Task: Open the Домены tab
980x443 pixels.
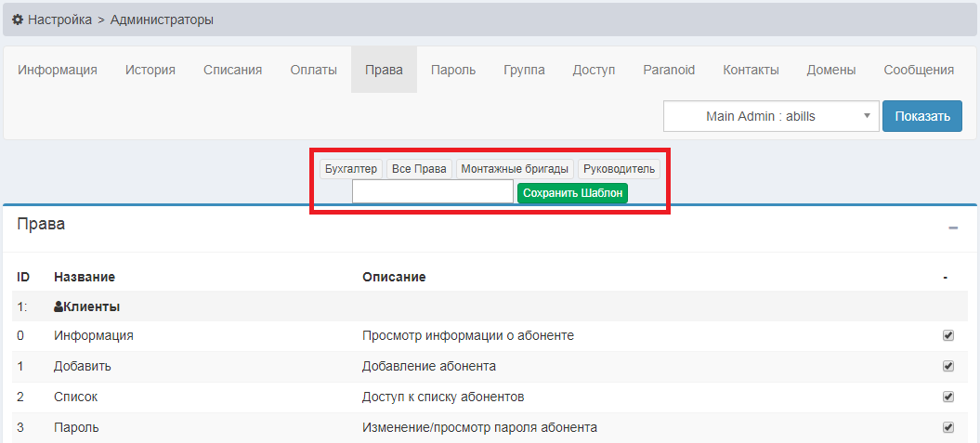Action: point(830,70)
